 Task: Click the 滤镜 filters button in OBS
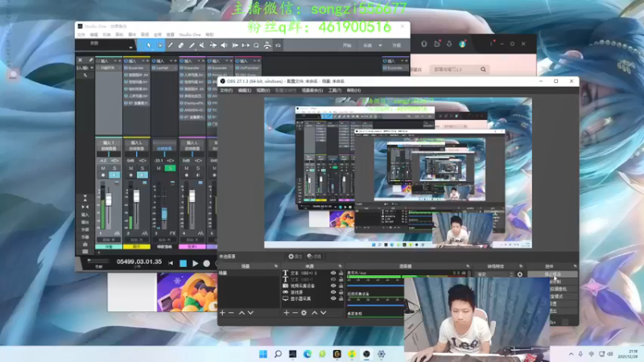314,257
